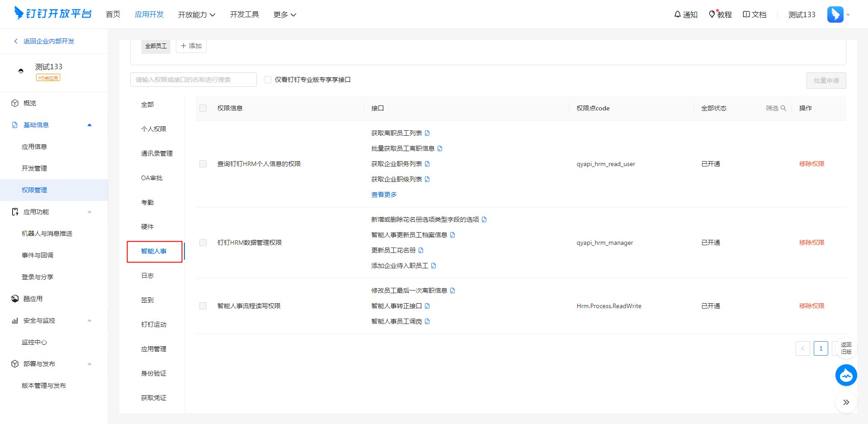Go to 应用开发 in top menu
This screenshot has height=424, width=868.
(149, 14)
